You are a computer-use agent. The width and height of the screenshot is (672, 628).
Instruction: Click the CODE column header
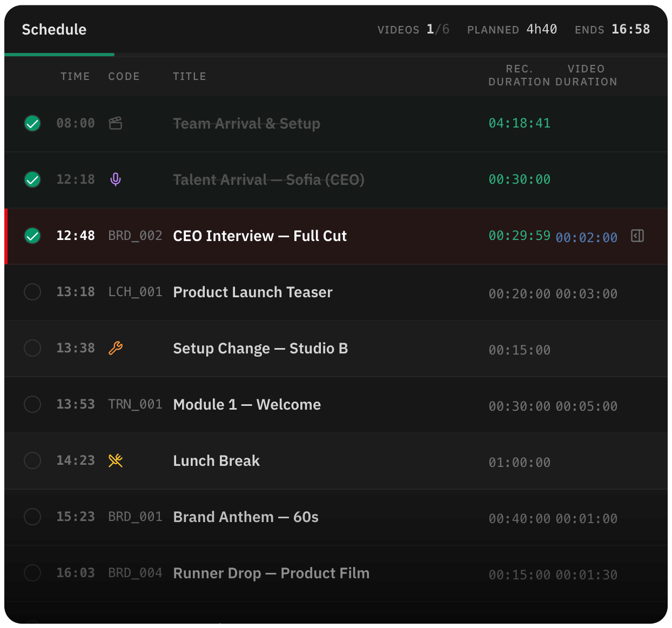tap(124, 76)
